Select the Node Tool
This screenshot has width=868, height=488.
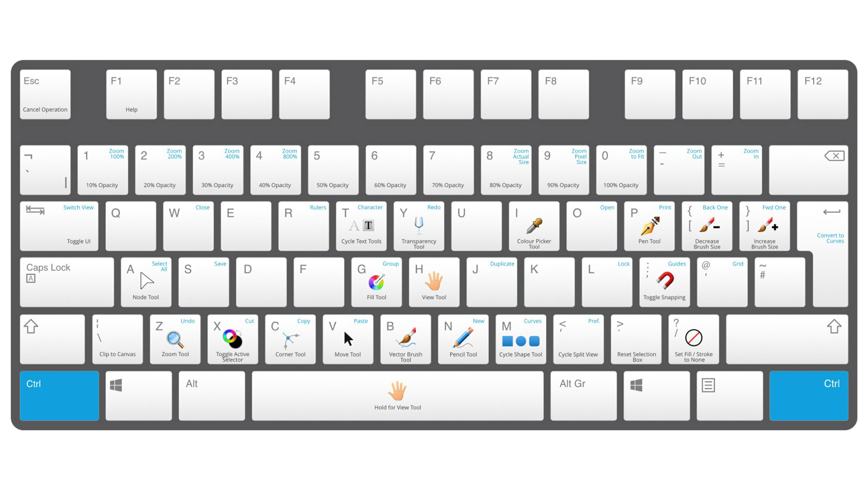(x=146, y=280)
